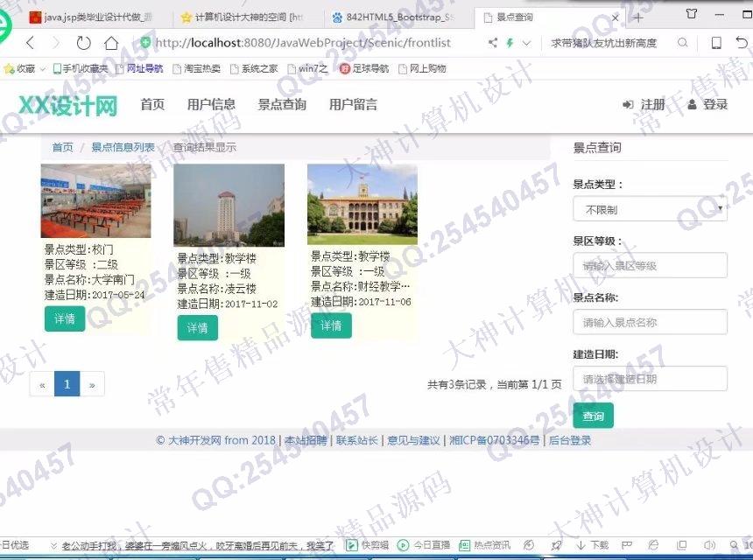Open the 凌云楼 tower thumbnail image
The width and height of the screenshot is (753, 560).
[x=229, y=206]
